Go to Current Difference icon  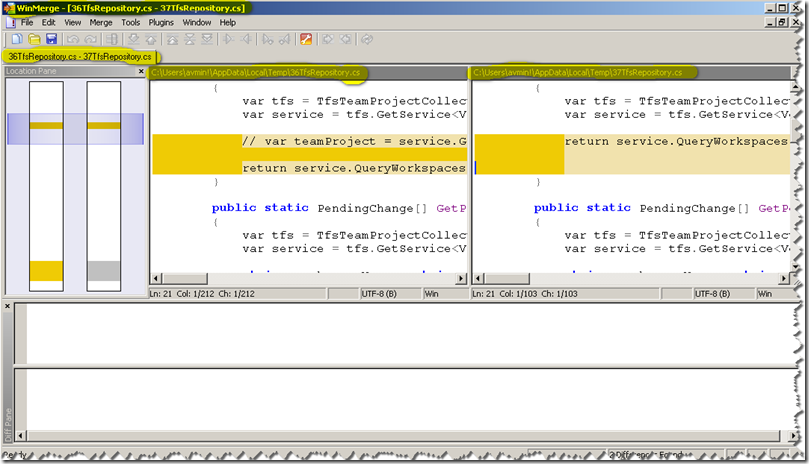click(190, 39)
